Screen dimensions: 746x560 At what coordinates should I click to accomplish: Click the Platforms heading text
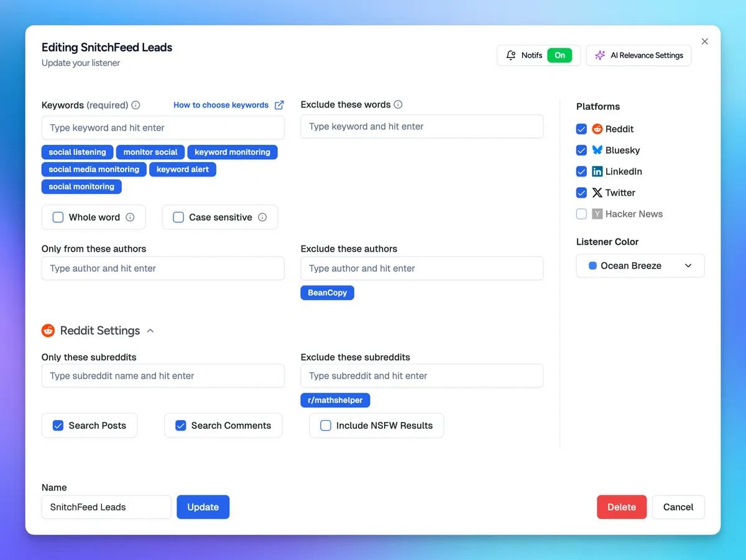tap(598, 106)
